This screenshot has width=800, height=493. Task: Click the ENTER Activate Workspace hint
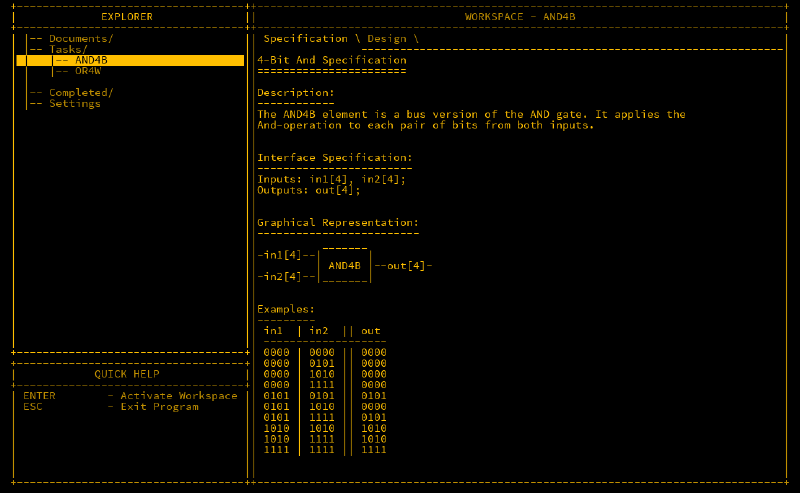coord(130,396)
